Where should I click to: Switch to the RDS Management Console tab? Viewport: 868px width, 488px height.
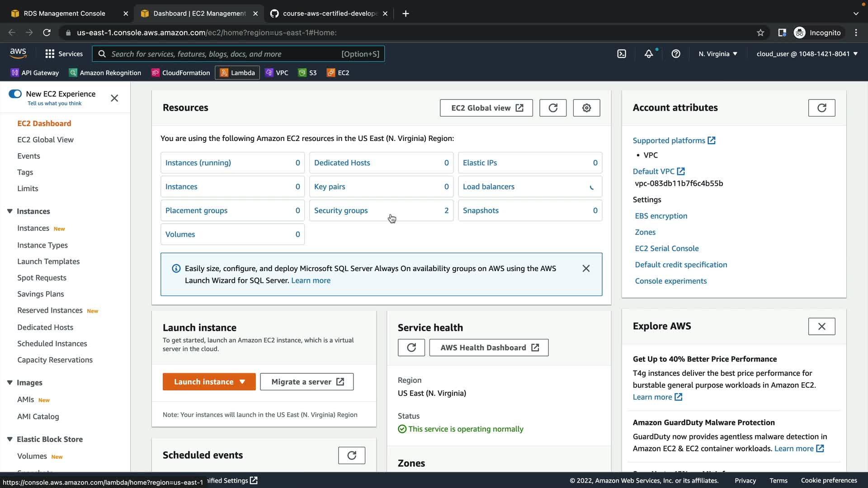click(64, 14)
